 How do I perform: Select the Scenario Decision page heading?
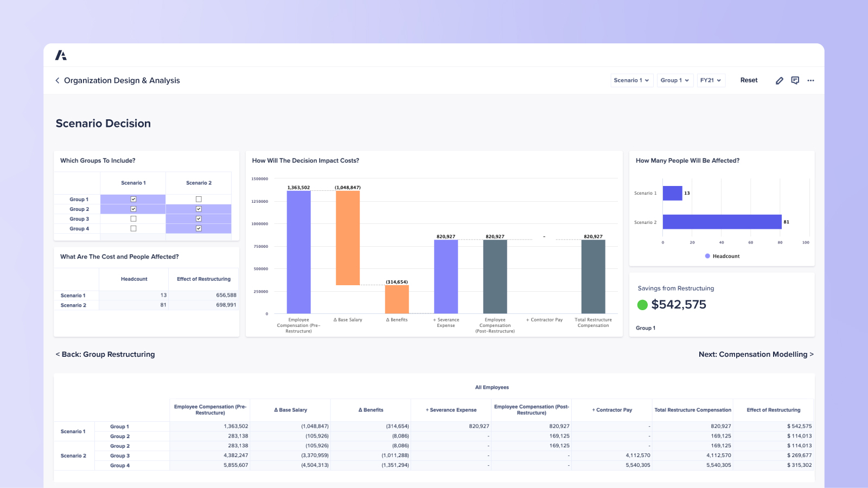coord(103,124)
